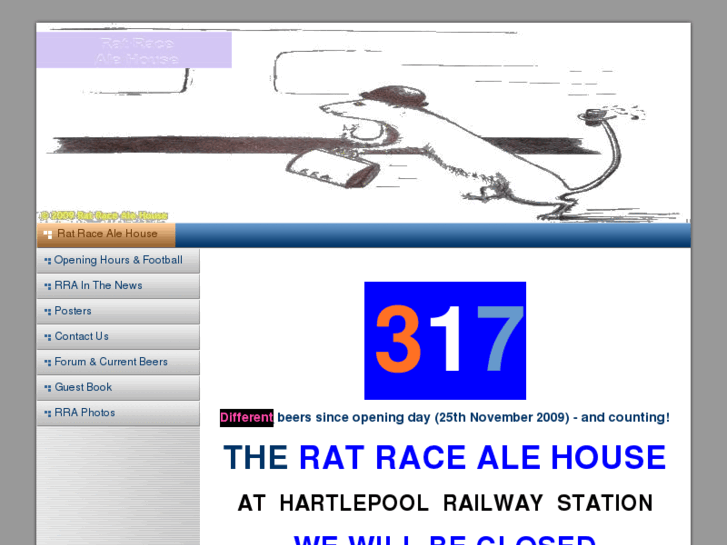Click bullet icon beside Posters
This screenshot has width=727, height=545.
48,312
